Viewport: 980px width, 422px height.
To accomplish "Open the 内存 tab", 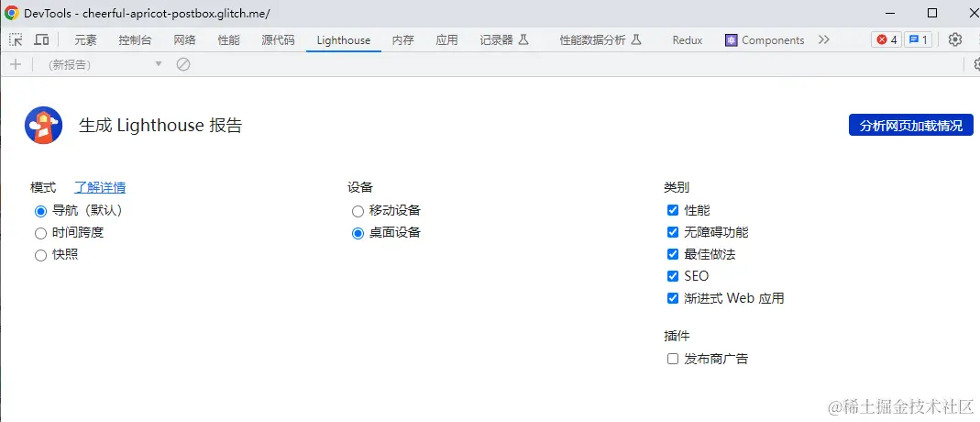I will click(403, 40).
